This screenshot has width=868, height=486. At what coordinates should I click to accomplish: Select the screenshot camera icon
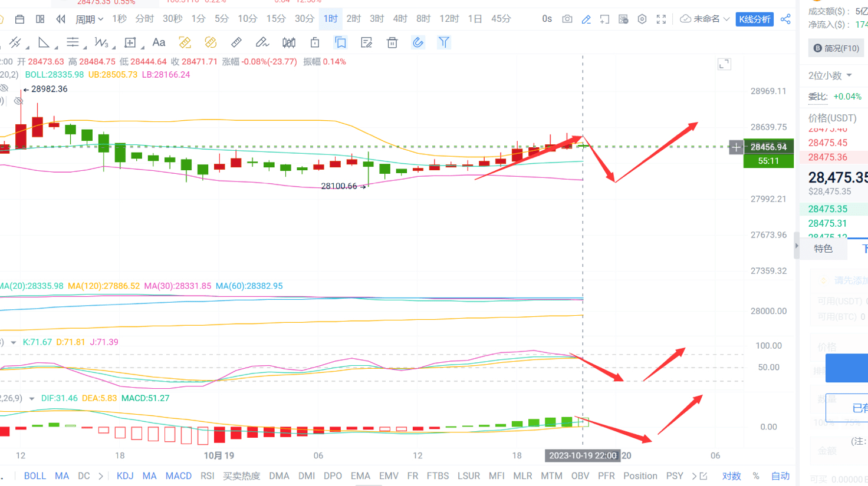(x=567, y=18)
